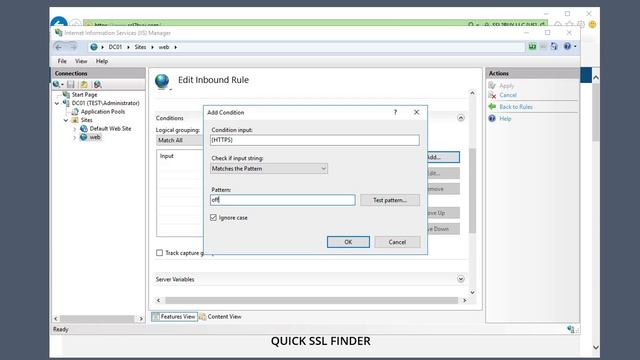Open the Help icon dropdown in top toolbar

(x=570, y=47)
